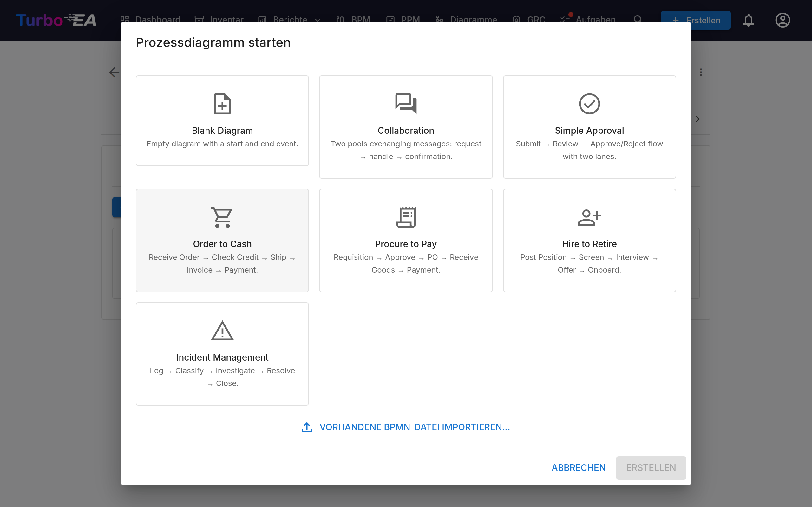Select the Procure to Pay receipt icon

click(x=406, y=217)
